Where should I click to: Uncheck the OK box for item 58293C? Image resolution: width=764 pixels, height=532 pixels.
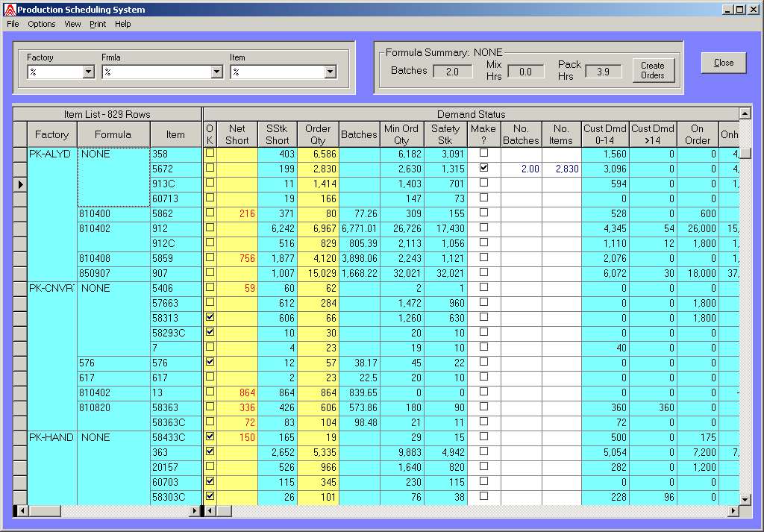(x=210, y=332)
